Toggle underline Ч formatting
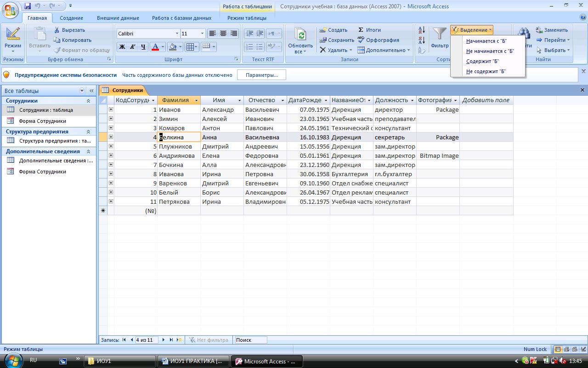The width and height of the screenshot is (588, 368). coord(143,47)
